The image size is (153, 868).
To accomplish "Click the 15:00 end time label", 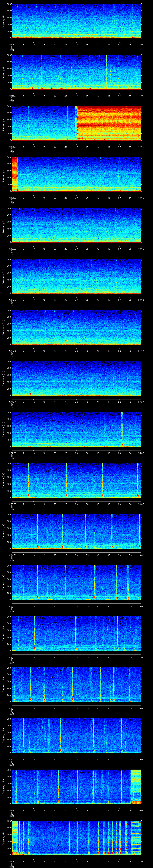I will coord(141,44).
